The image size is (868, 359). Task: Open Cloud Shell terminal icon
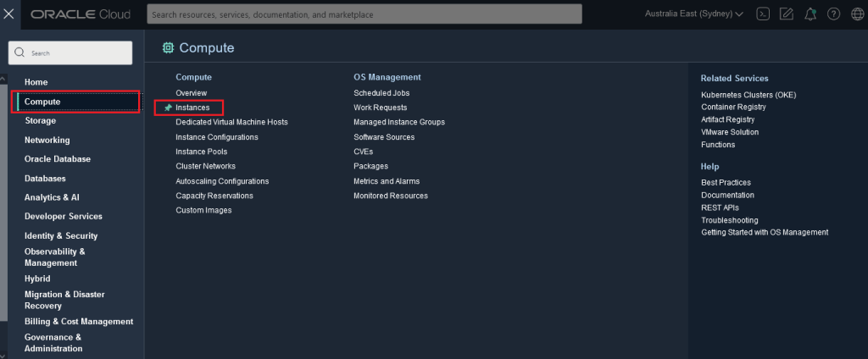763,14
